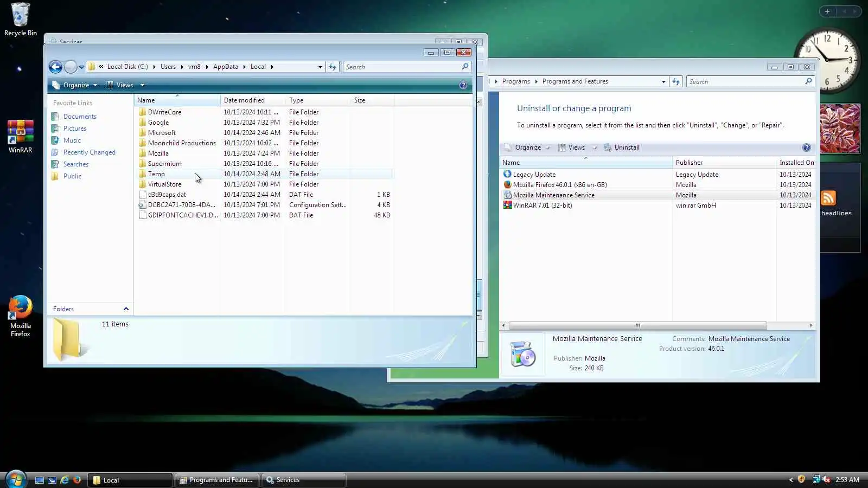
Task: Select Mozilla Maintenance Service in program list
Action: point(658,195)
